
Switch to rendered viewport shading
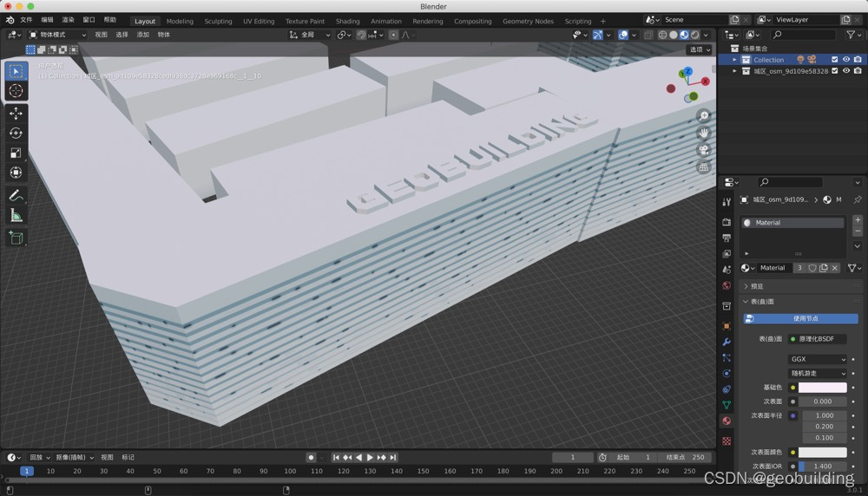694,35
